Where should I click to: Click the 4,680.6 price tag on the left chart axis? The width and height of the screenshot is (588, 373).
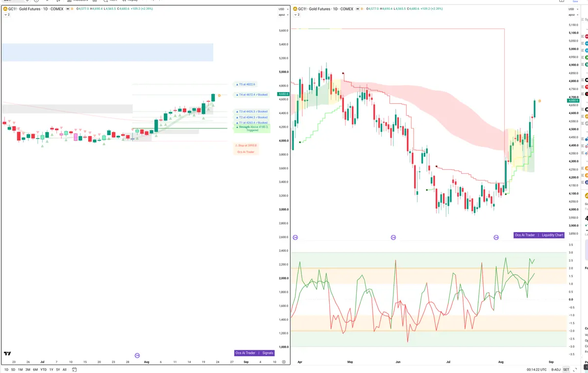tap(283, 93)
